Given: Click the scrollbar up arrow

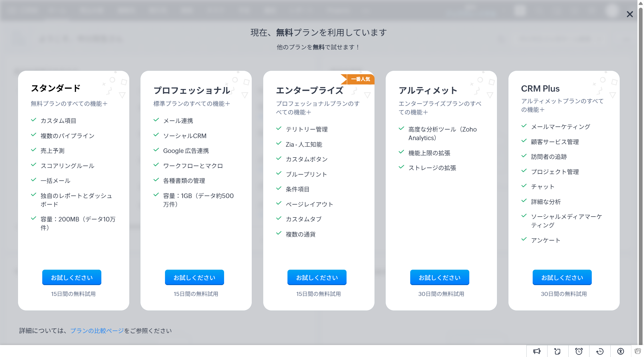Looking at the screenshot, I should [x=641, y=3].
